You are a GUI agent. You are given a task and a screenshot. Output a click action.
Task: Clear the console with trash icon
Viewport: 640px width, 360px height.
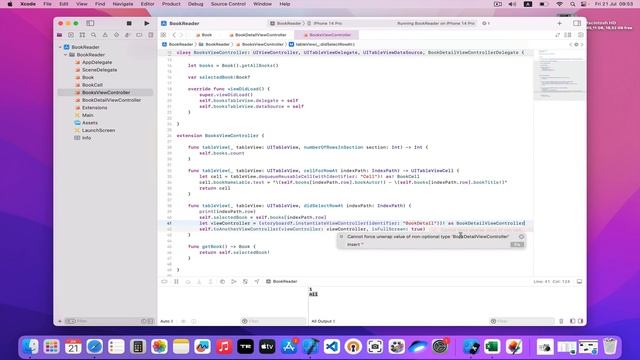tap(561, 321)
